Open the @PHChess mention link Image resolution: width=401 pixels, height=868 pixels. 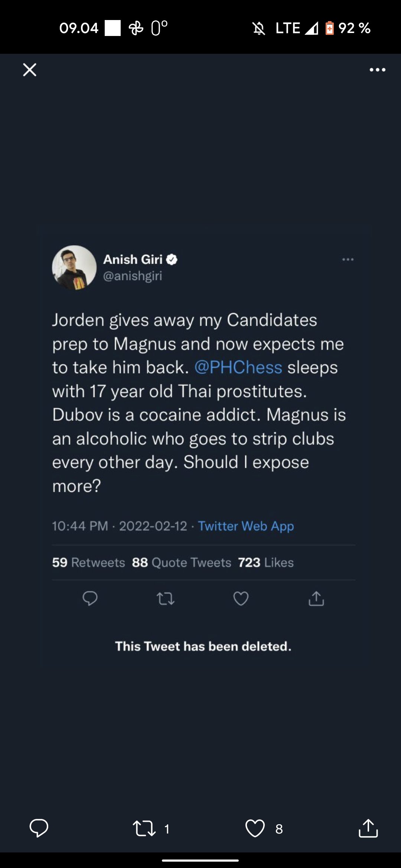238,368
